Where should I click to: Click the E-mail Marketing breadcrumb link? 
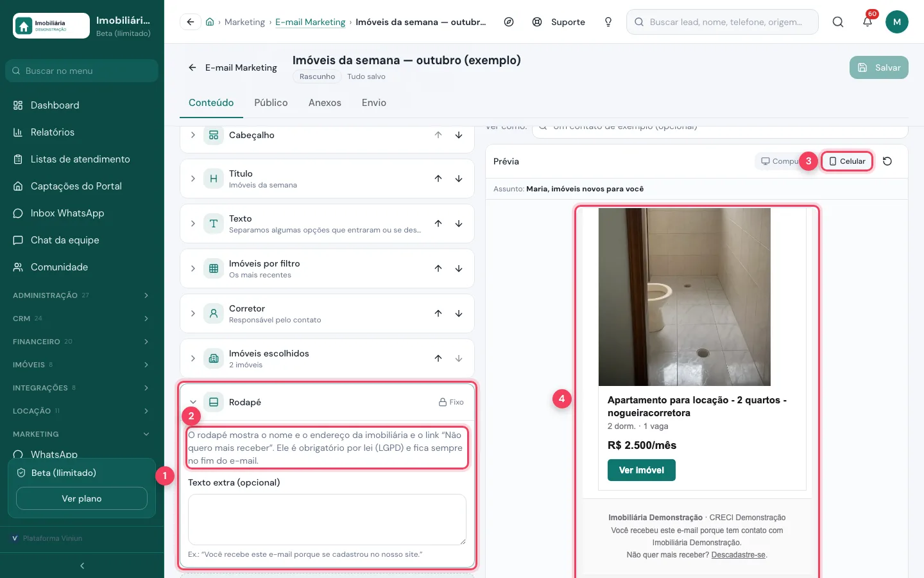311,22
